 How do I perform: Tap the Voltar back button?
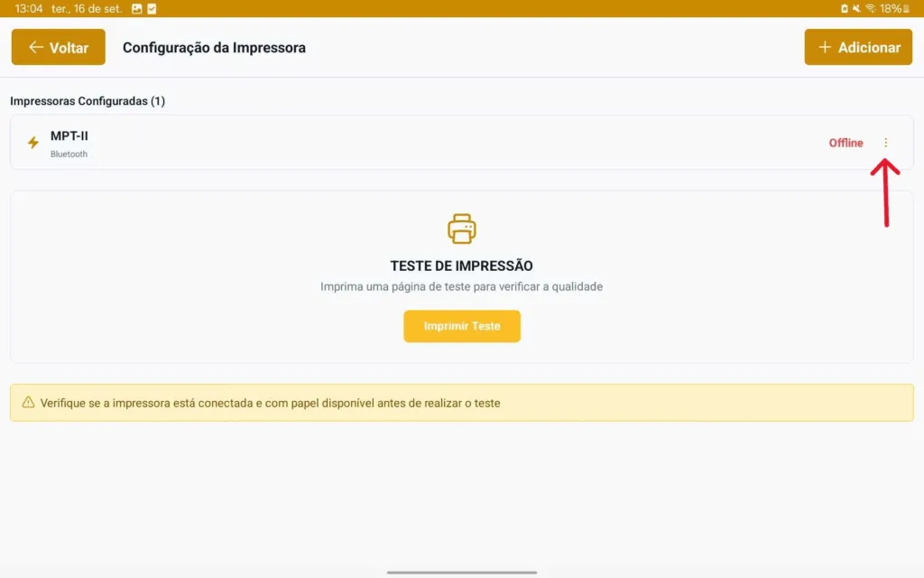(x=58, y=48)
